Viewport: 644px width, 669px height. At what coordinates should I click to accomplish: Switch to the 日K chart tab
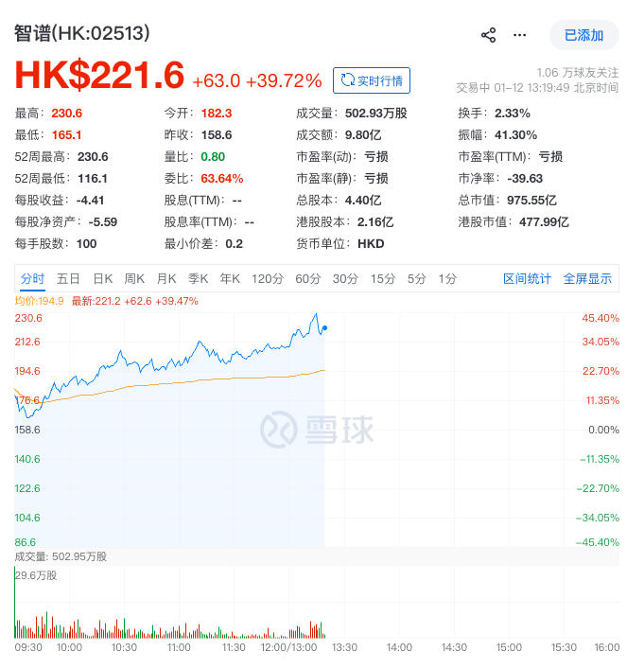[x=103, y=278]
